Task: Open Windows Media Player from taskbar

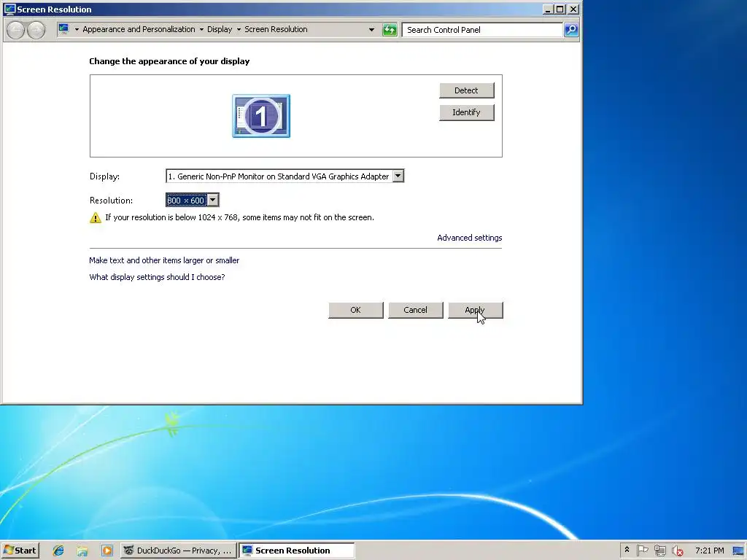Action: [x=107, y=551]
